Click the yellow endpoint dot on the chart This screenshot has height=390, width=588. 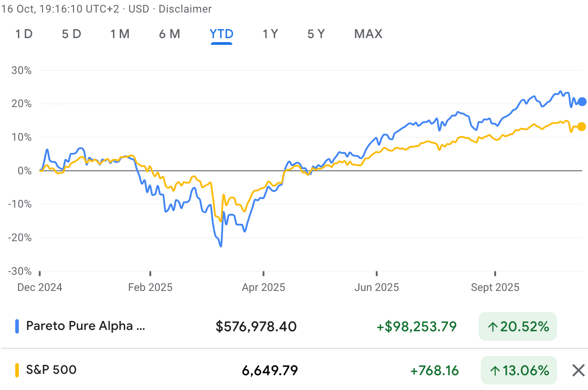click(x=582, y=127)
